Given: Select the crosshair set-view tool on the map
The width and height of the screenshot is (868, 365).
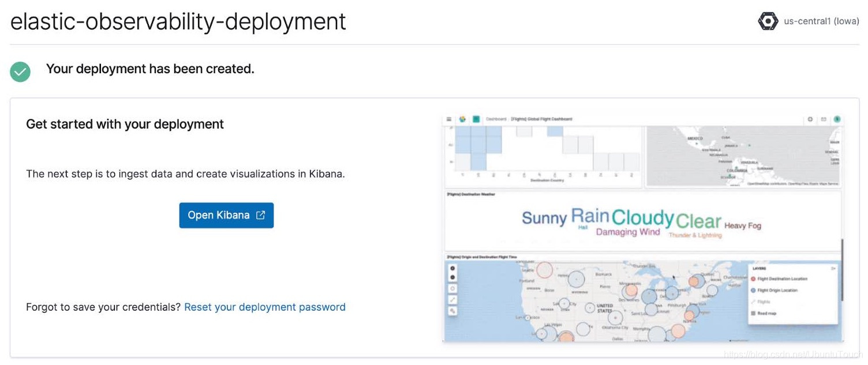Looking at the screenshot, I should tap(451, 288).
